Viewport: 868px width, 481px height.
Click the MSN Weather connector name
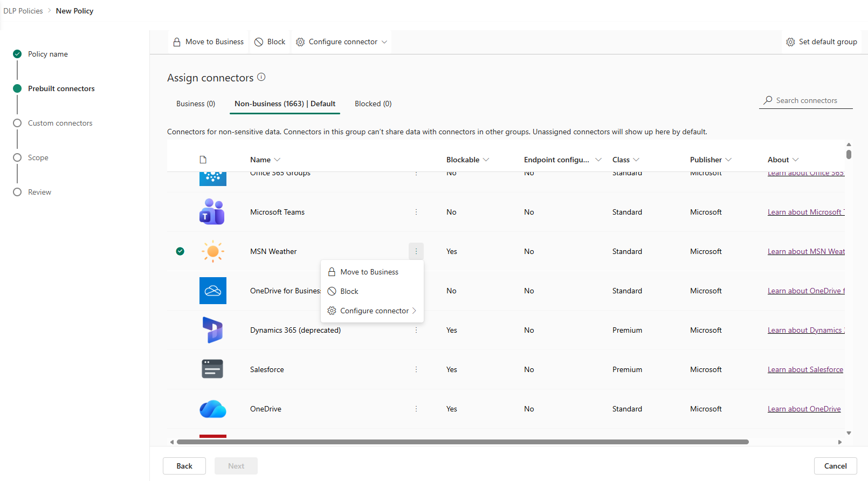click(x=273, y=251)
